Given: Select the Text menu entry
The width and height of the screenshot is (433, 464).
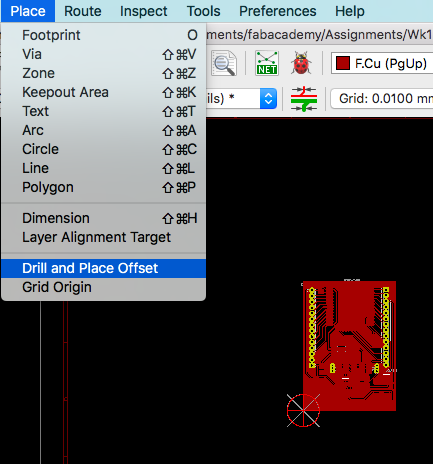Looking at the screenshot, I should pyautogui.click(x=104, y=111).
